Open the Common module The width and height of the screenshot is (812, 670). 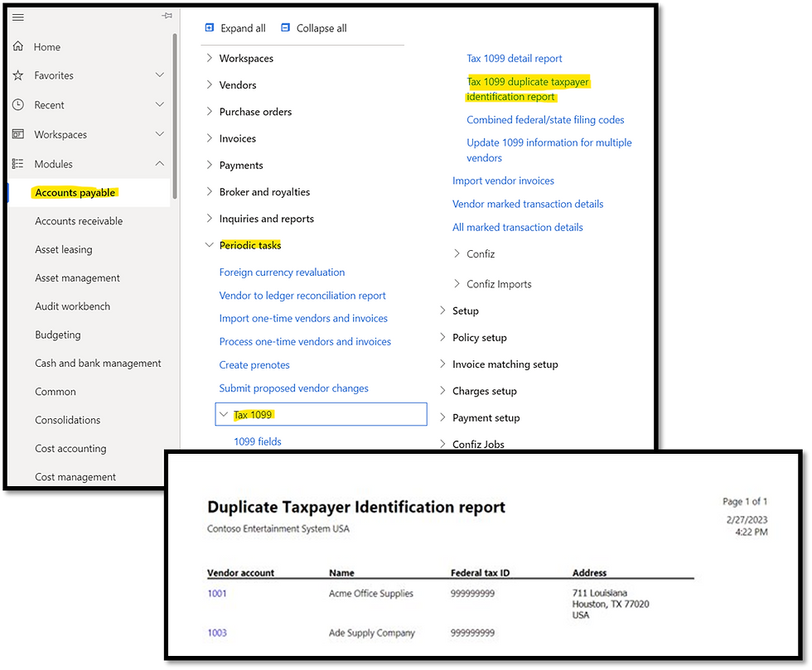(x=56, y=392)
